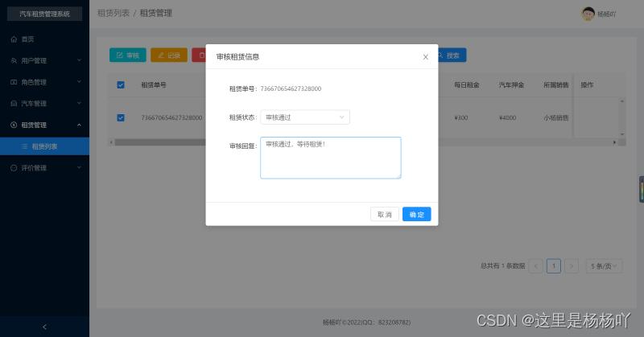Expand the 角色管理 menu
Viewport: 644px width, 337px height.
[44, 82]
